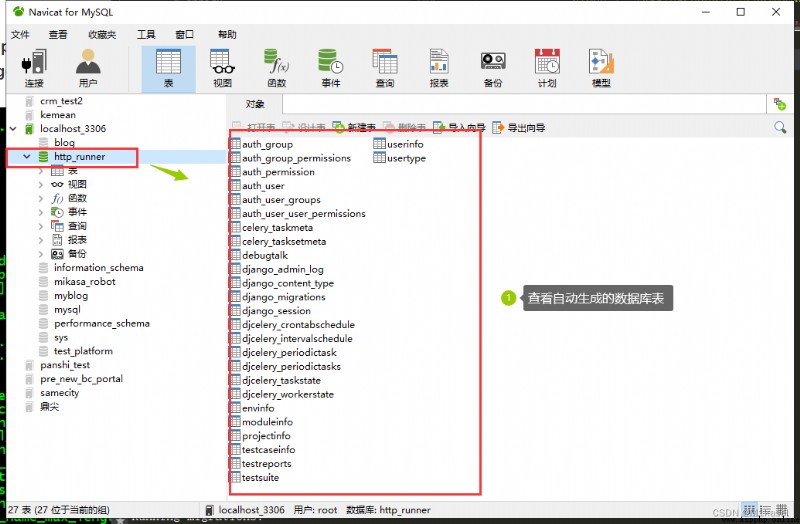
Task: Open the 收藏夹 favorites menu
Action: [x=102, y=34]
